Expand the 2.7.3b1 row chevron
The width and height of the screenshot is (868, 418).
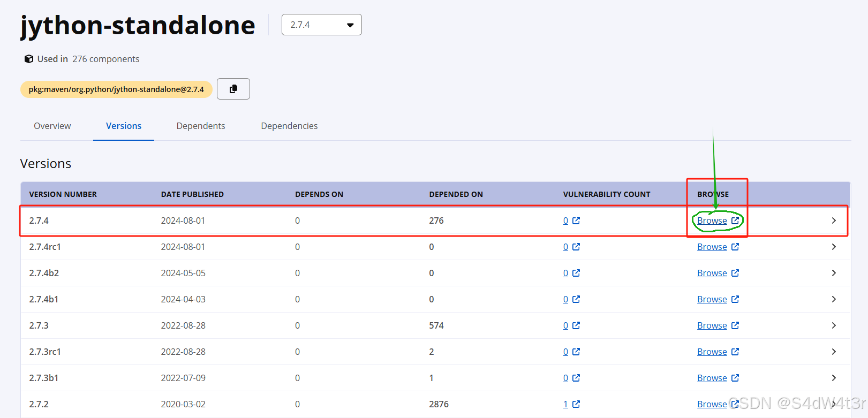click(834, 378)
